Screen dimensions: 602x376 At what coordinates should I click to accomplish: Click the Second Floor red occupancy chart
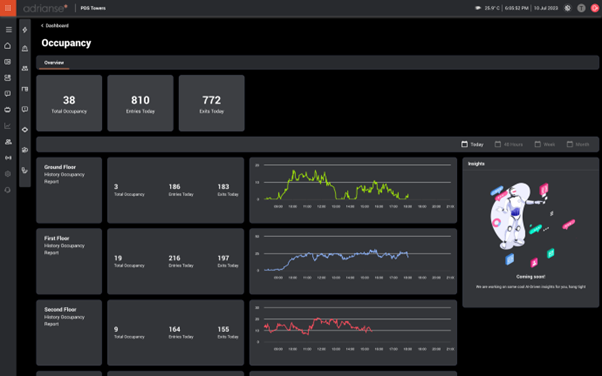353,333
